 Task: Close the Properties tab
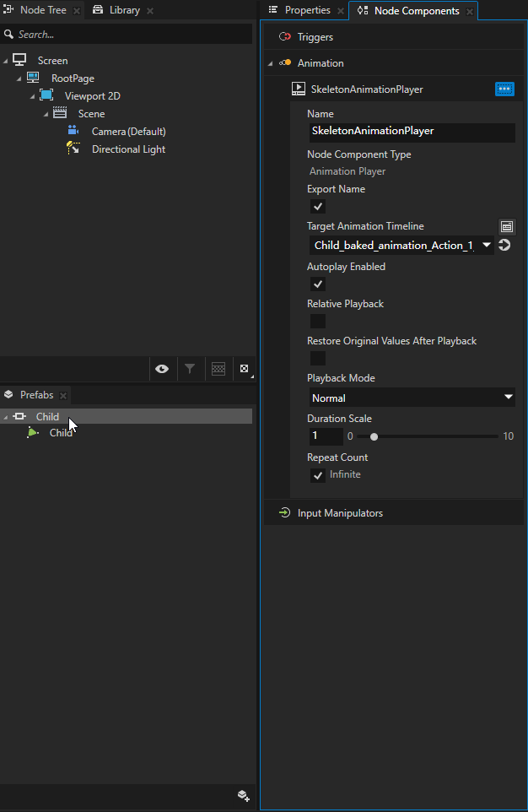pyautogui.click(x=341, y=11)
